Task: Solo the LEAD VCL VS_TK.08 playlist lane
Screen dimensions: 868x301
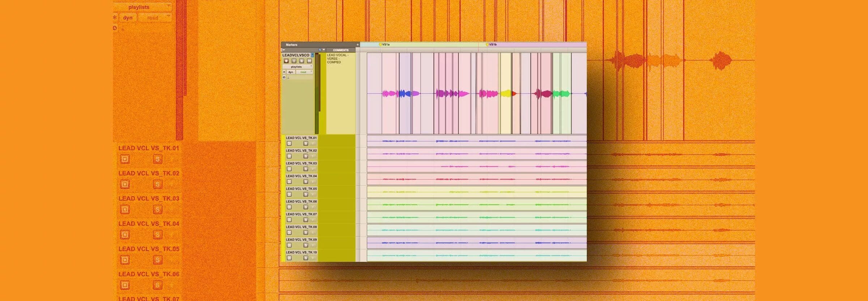Action: click(306, 232)
